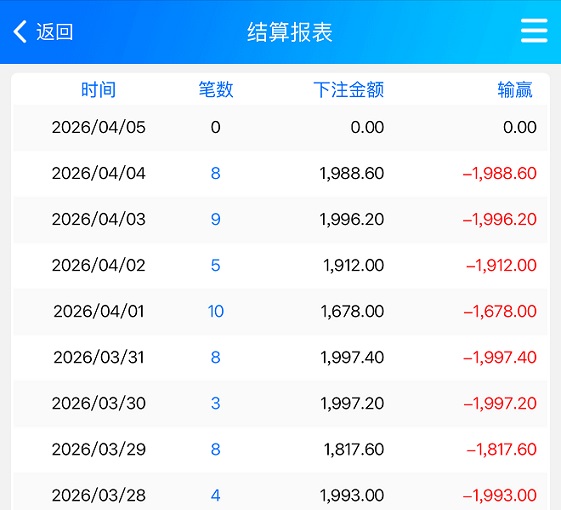Image resolution: width=561 pixels, height=510 pixels.
Task: Open bet count 8 for 2026/04/04
Action: (215, 173)
